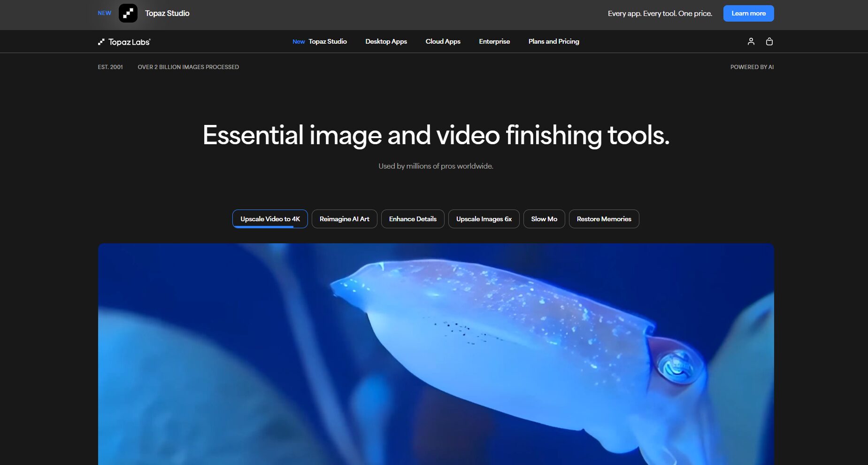The width and height of the screenshot is (868, 465).
Task: Click the blue NEW badge in top banner
Action: 104,13
